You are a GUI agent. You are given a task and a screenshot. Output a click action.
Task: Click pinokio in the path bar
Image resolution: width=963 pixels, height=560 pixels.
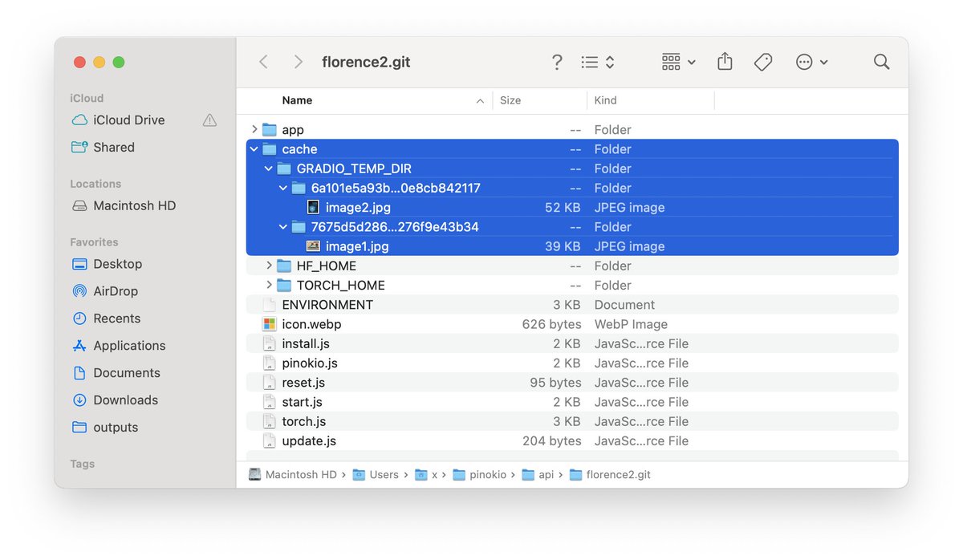pos(480,475)
